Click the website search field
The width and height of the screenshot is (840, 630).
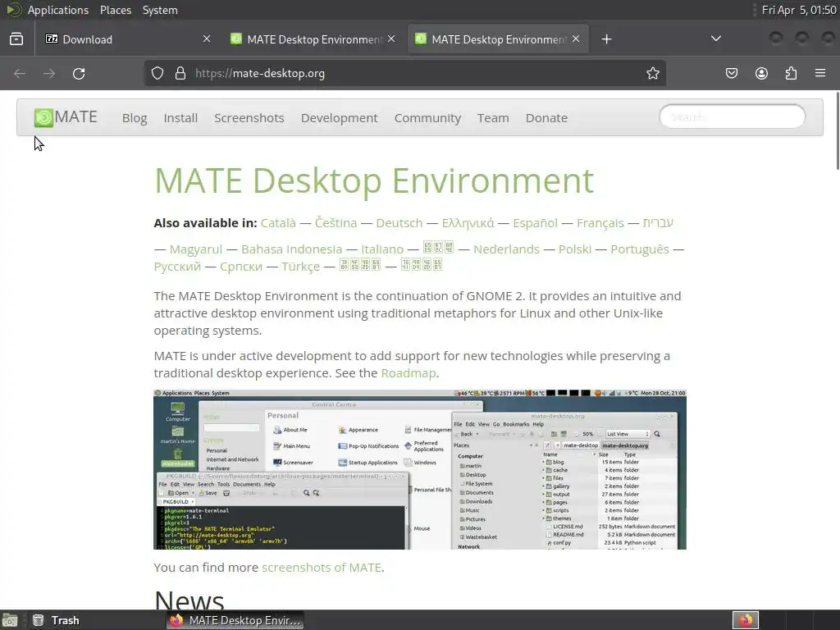[x=733, y=116]
